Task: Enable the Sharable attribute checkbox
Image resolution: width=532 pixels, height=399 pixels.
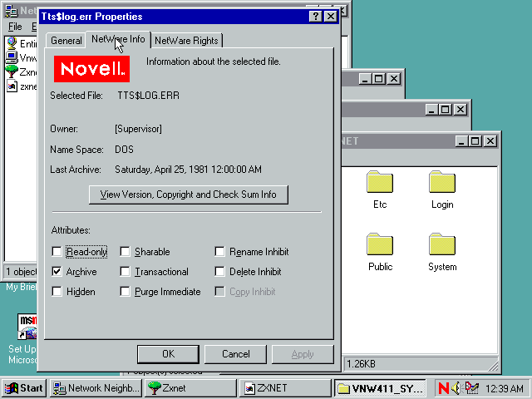Action: [125, 252]
